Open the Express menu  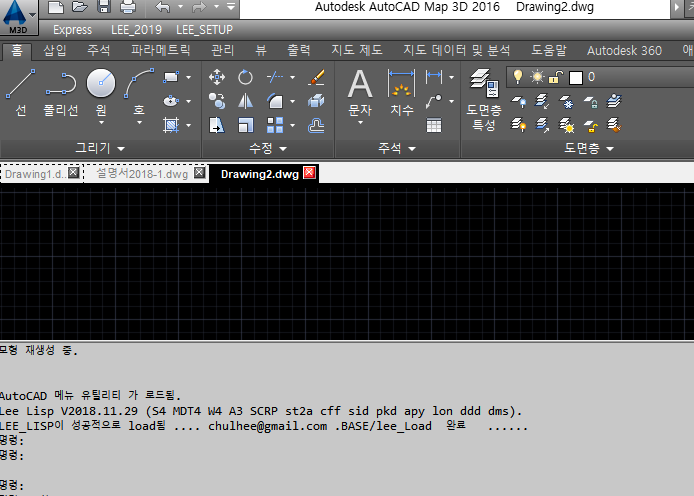(x=73, y=30)
